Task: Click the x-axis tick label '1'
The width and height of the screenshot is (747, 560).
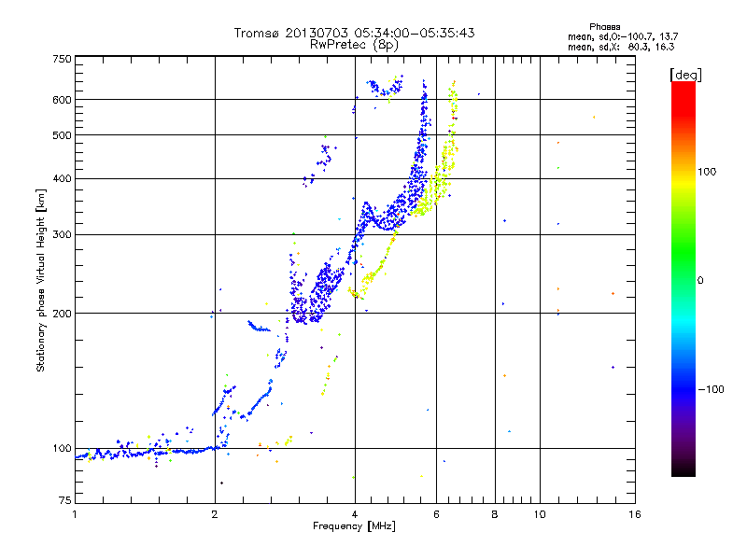Action: (x=75, y=514)
